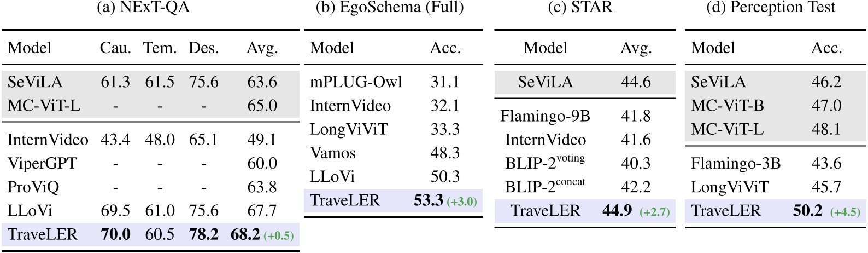The image size is (868, 253).
Task: Select the "Cau." column header
Action: [115, 48]
